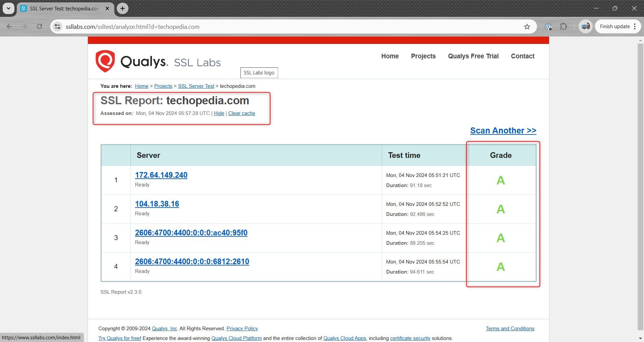Open the Contact nav menu item

click(x=523, y=56)
